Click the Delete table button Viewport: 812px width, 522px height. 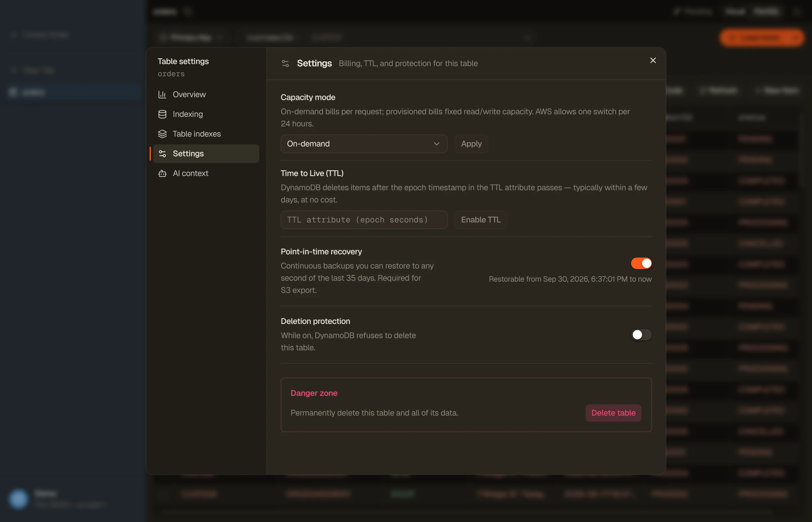click(613, 412)
